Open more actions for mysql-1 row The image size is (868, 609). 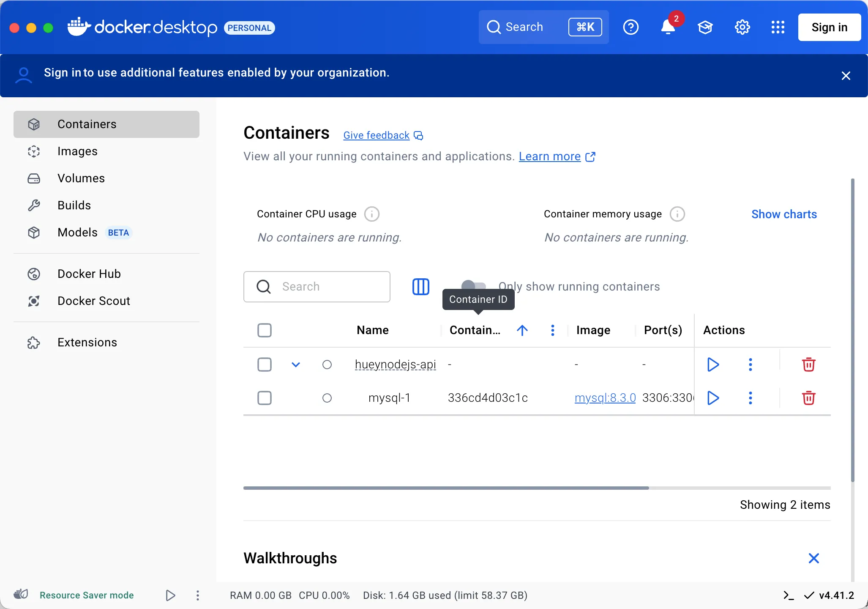pos(751,398)
